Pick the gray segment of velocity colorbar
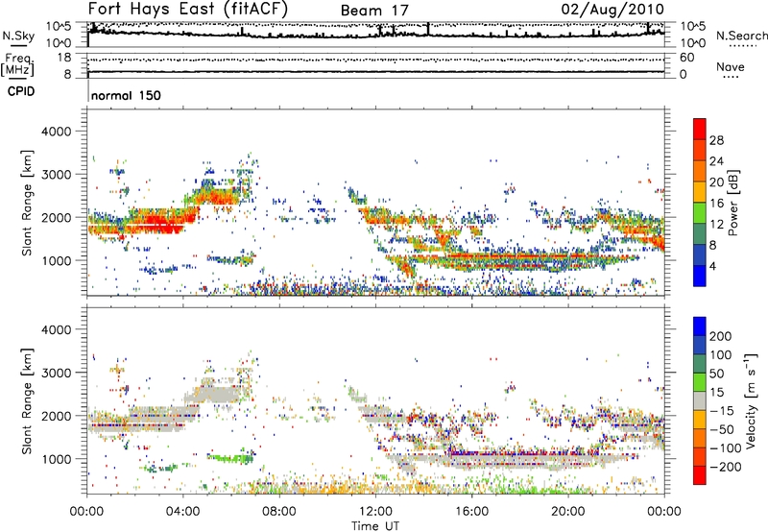The image size is (768, 532). (700, 400)
